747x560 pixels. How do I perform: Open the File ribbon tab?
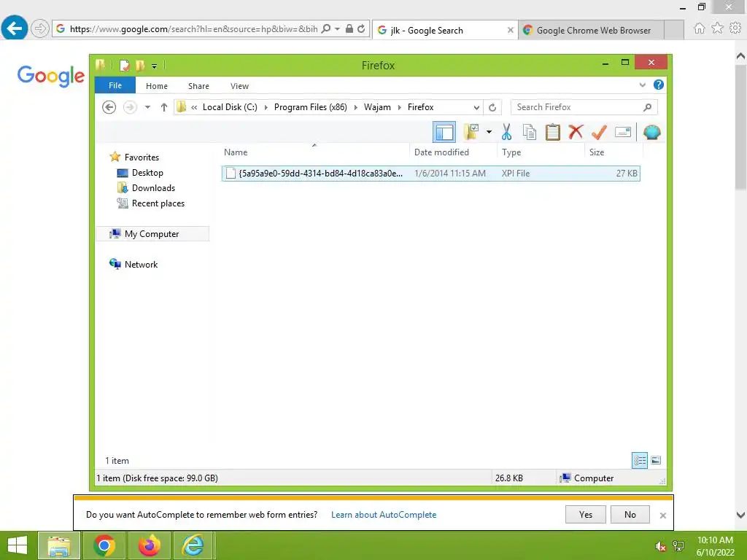coord(115,85)
